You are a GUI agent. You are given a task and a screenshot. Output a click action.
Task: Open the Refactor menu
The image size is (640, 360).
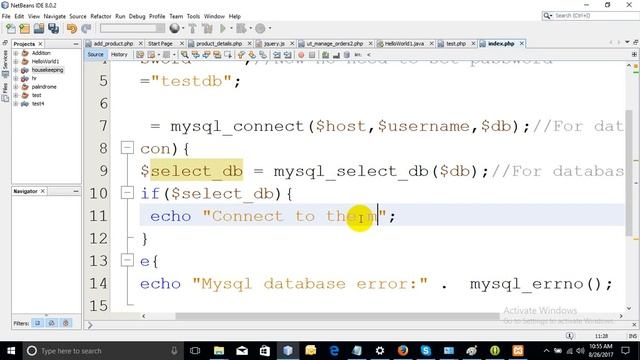100,16
